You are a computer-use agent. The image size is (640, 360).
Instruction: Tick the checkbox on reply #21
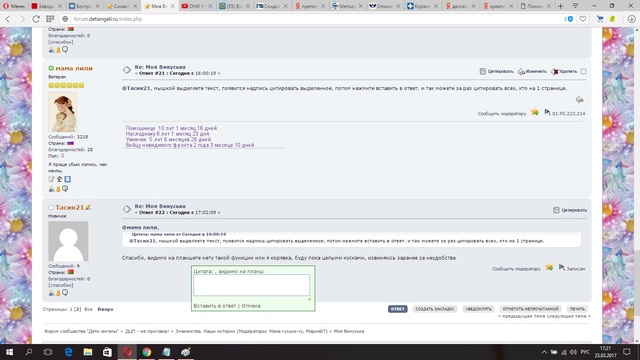click(x=583, y=71)
